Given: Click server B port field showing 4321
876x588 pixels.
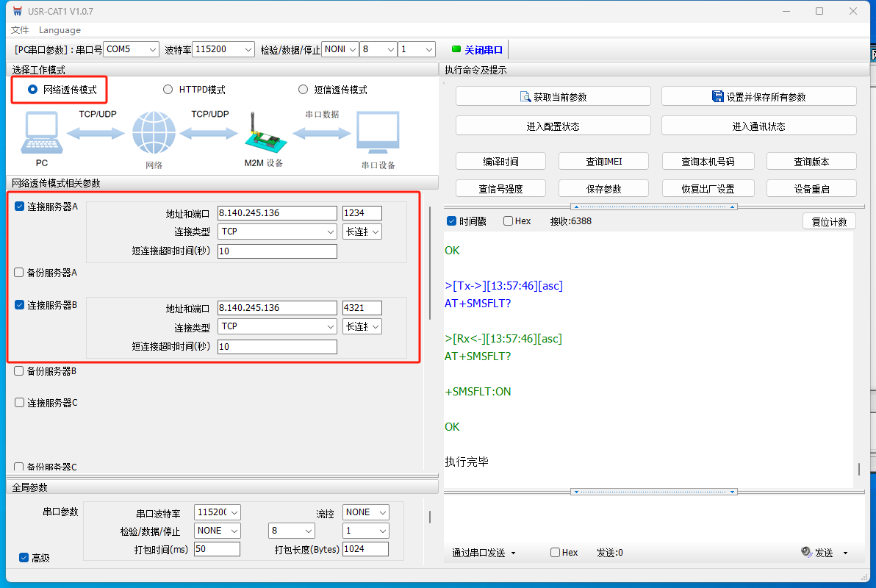Looking at the screenshot, I should coord(362,308).
